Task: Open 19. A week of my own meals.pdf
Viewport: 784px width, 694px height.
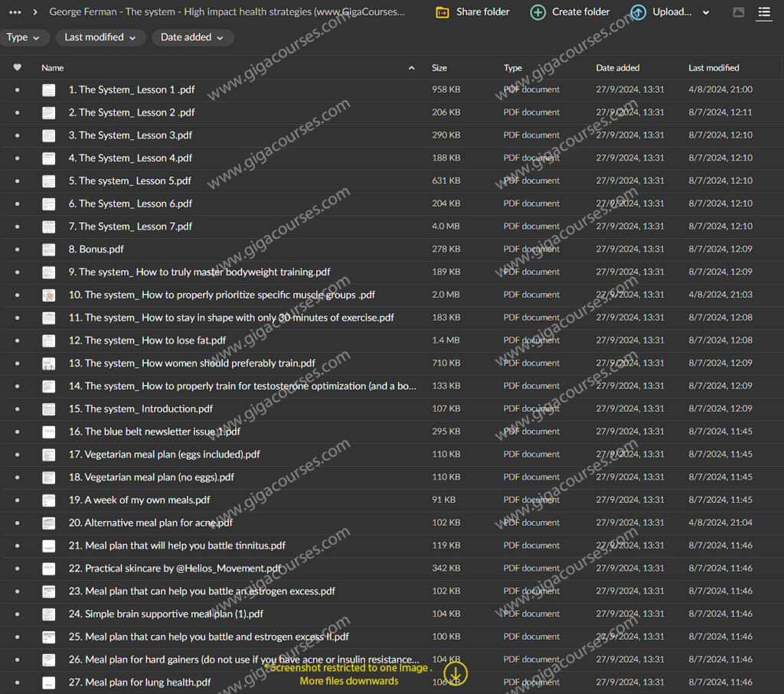Action: [139, 500]
